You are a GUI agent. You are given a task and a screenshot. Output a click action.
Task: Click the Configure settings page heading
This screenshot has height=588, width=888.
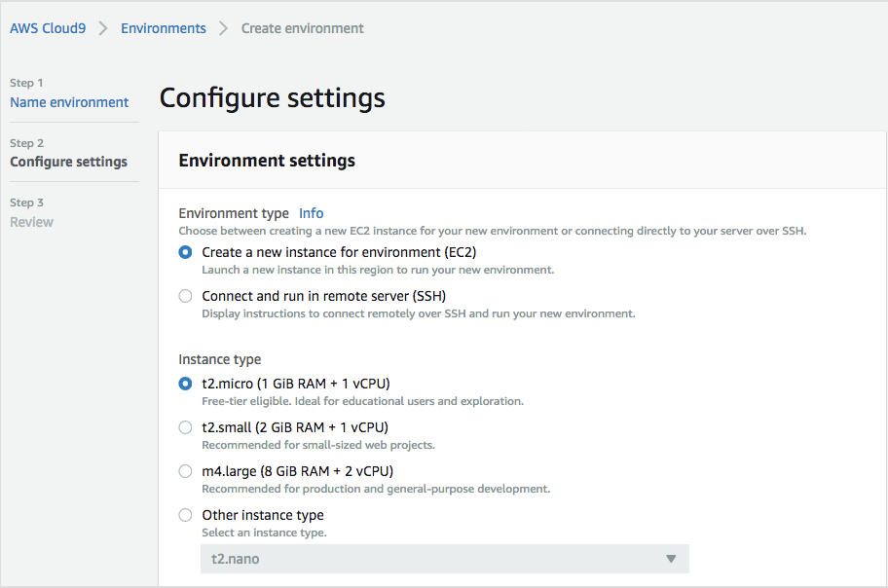pyautogui.click(x=272, y=98)
